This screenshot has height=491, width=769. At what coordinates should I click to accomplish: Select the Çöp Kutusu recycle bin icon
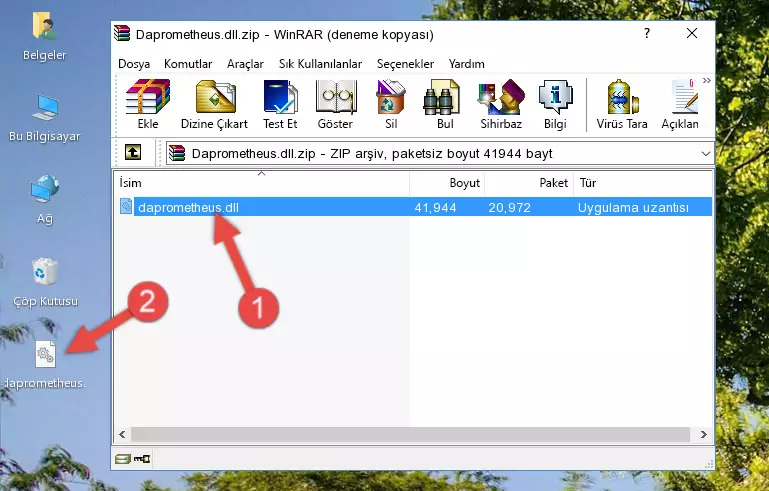click(x=45, y=283)
